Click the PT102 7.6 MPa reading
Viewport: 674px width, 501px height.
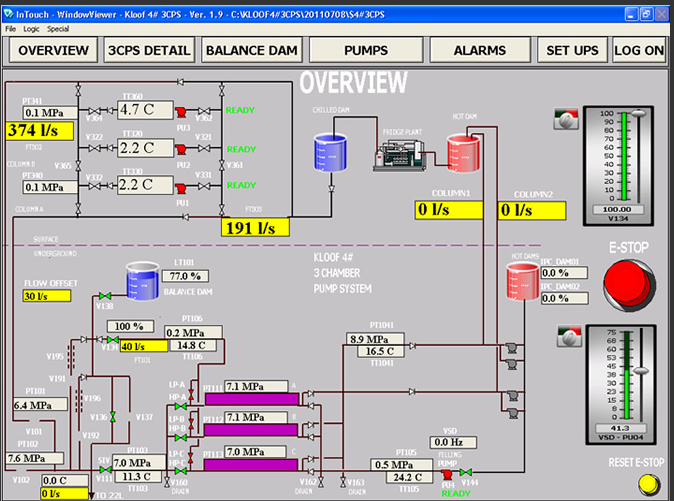[35, 458]
